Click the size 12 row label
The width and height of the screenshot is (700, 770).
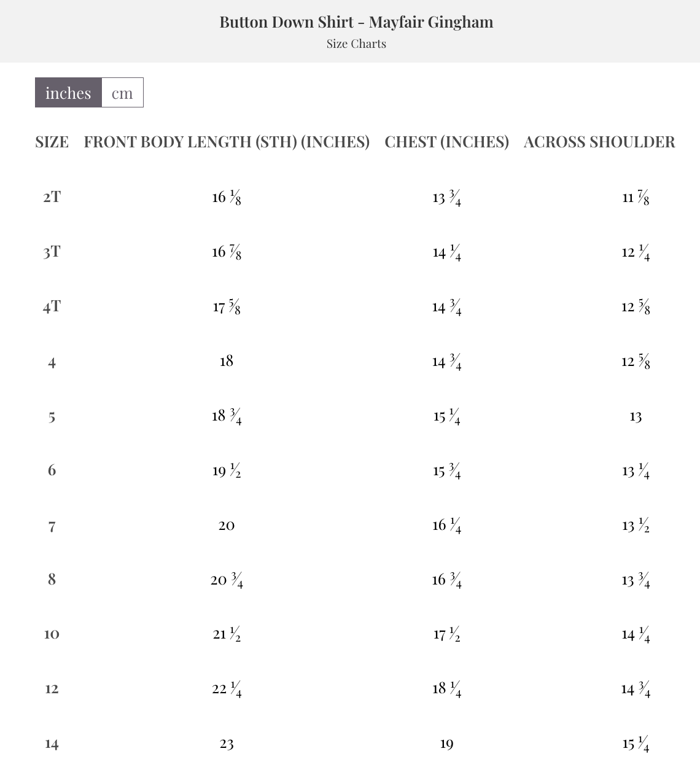click(52, 688)
